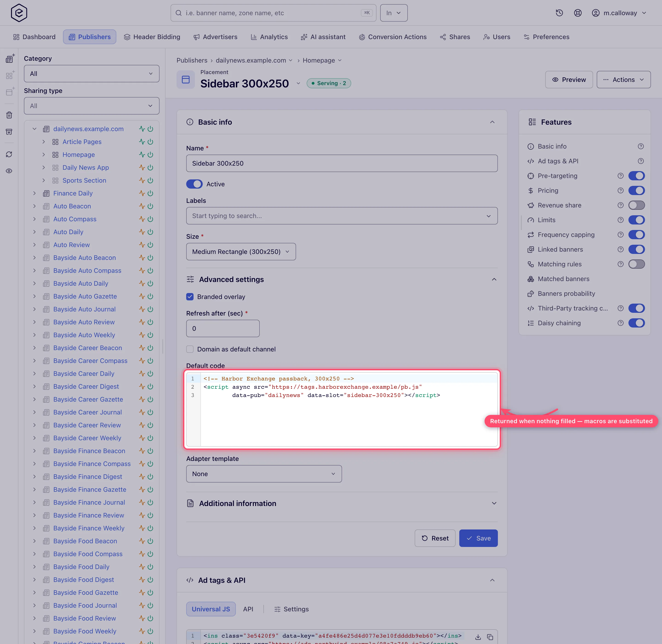Image resolution: width=662 pixels, height=644 pixels.
Task: Click the Save button
Action: (x=478, y=538)
